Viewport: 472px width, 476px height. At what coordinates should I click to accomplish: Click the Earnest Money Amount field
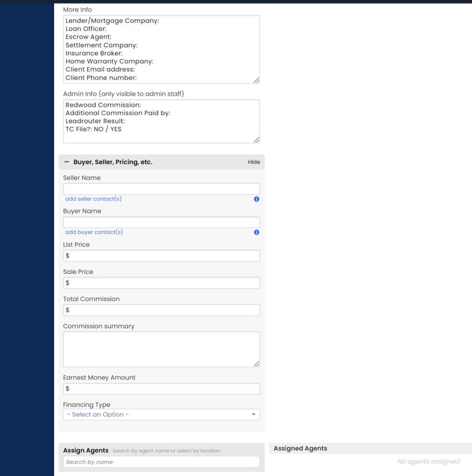click(x=161, y=389)
